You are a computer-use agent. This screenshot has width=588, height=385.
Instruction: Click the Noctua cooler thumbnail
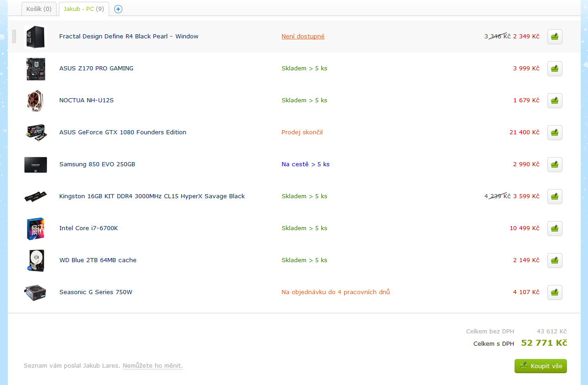click(x=36, y=100)
